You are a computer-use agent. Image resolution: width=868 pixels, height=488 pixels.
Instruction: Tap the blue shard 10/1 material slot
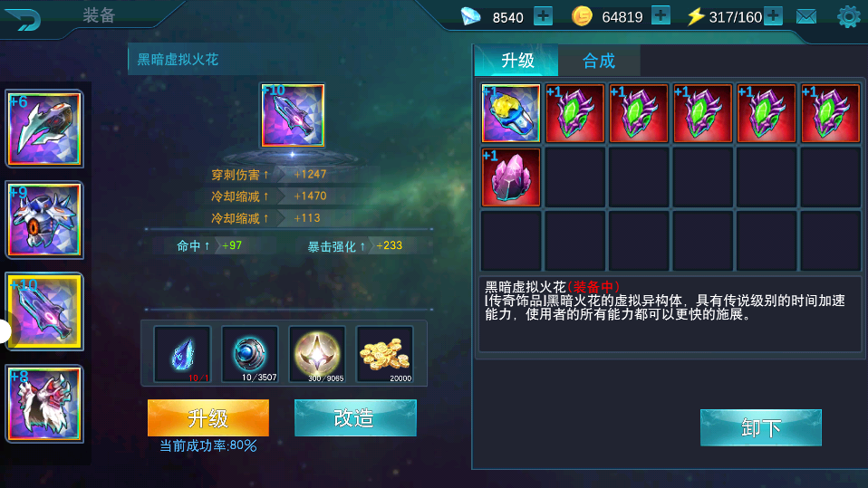click(x=183, y=354)
